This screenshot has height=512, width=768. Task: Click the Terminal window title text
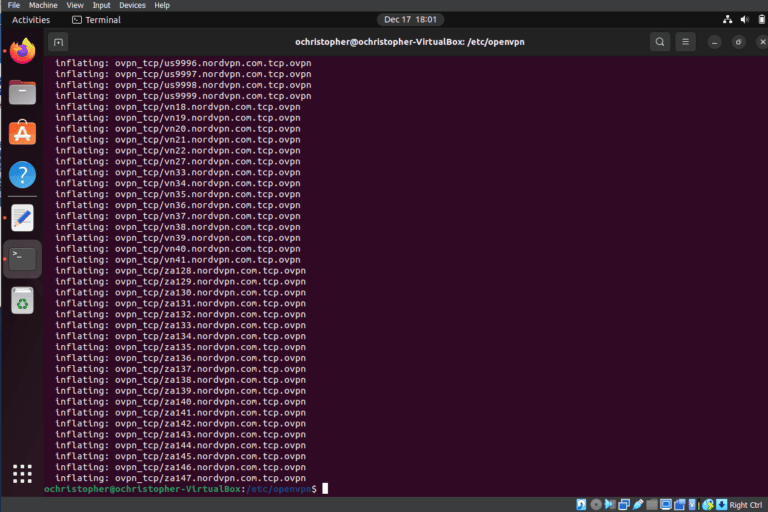(x=409, y=42)
